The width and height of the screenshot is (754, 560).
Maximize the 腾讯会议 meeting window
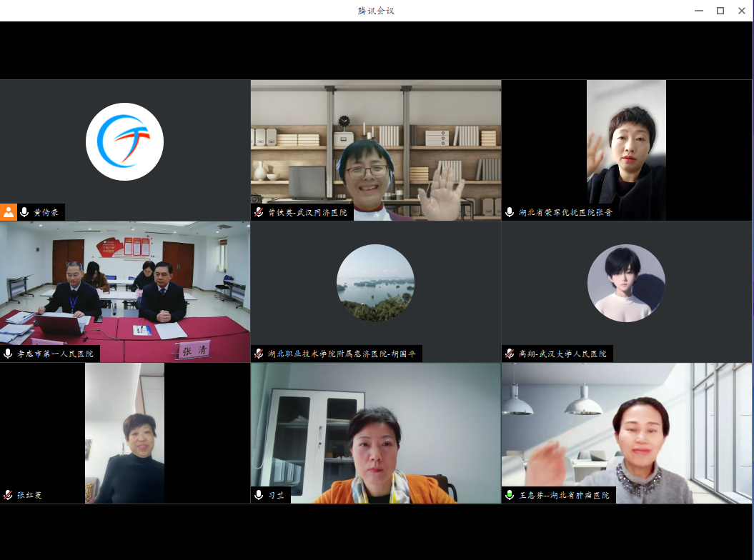click(x=720, y=11)
